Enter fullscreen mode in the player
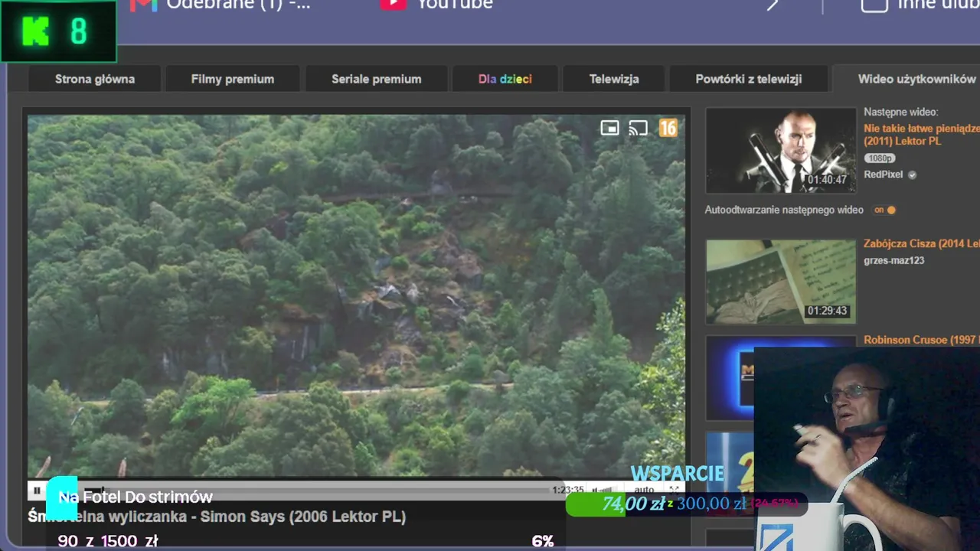Screen dimensions: 980x551 [674, 490]
